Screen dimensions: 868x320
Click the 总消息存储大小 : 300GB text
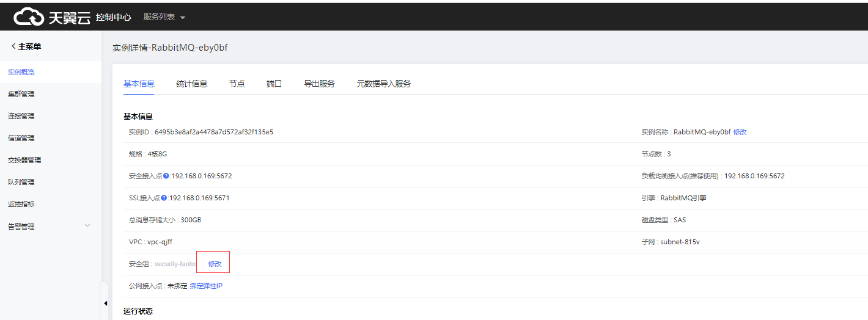(x=164, y=220)
